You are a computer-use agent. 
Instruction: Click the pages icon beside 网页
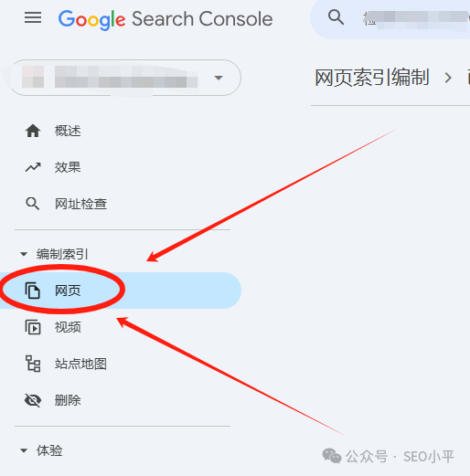click(33, 291)
